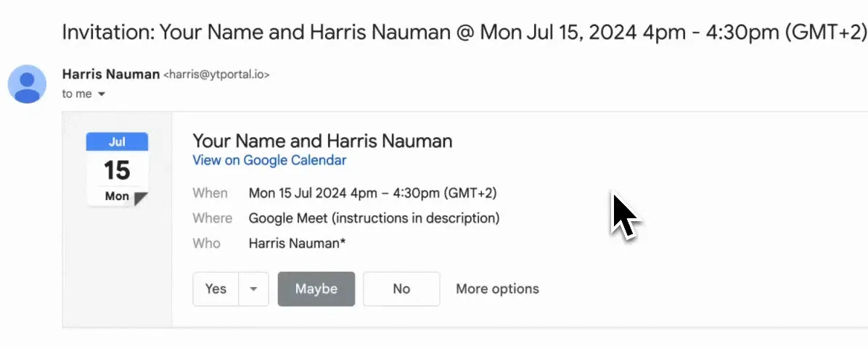
Task: Open the dropdown arrow next to Yes
Action: pyautogui.click(x=253, y=289)
